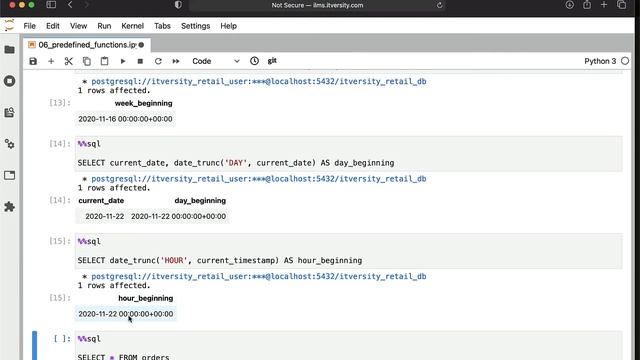
Task: Click the current_date column header
Action: pos(101,201)
